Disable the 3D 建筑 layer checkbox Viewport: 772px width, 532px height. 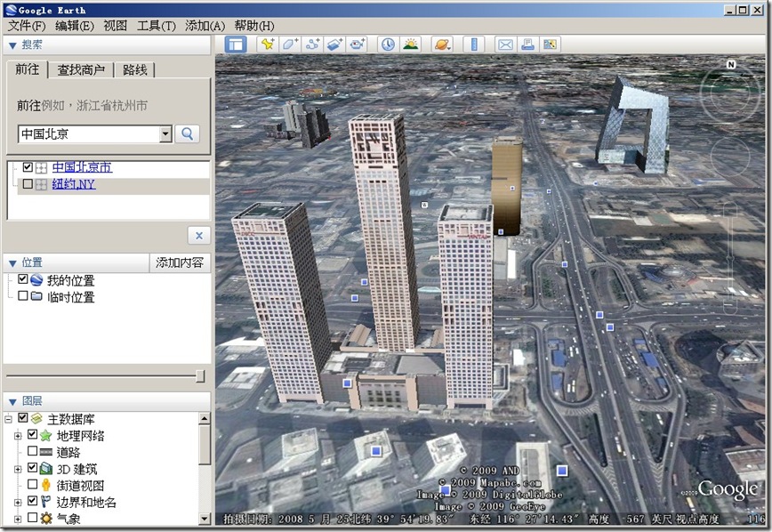tap(33, 467)
